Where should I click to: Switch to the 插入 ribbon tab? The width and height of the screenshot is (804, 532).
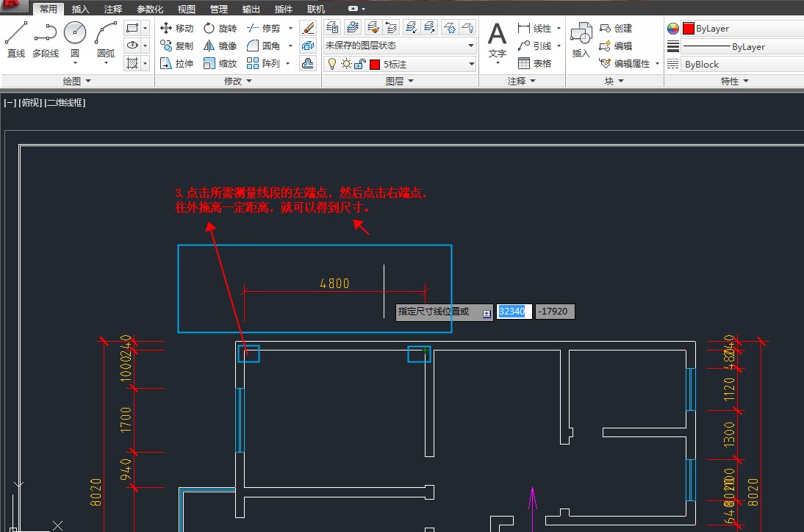80,9
